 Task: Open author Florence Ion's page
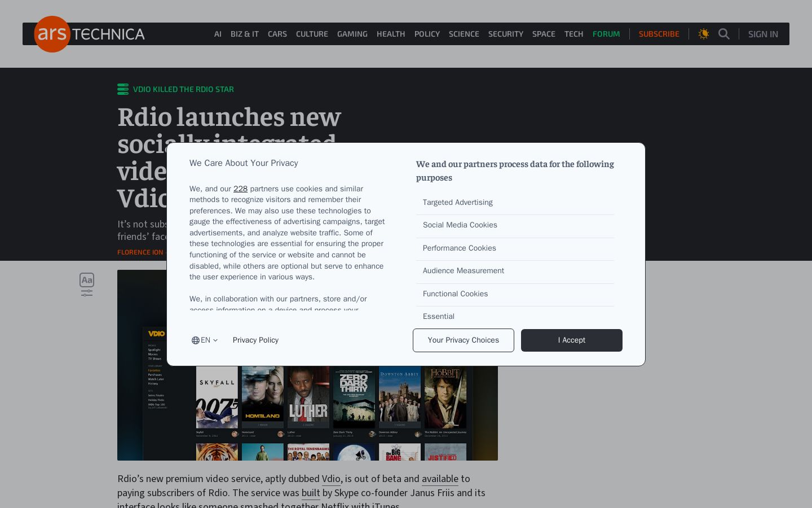pyautogui.click(x=140, y=252)
